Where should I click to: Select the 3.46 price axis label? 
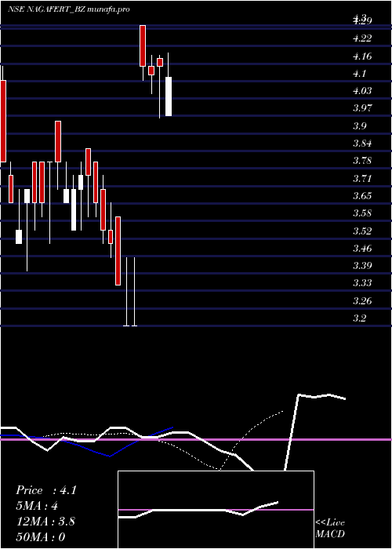click(362, 249)
